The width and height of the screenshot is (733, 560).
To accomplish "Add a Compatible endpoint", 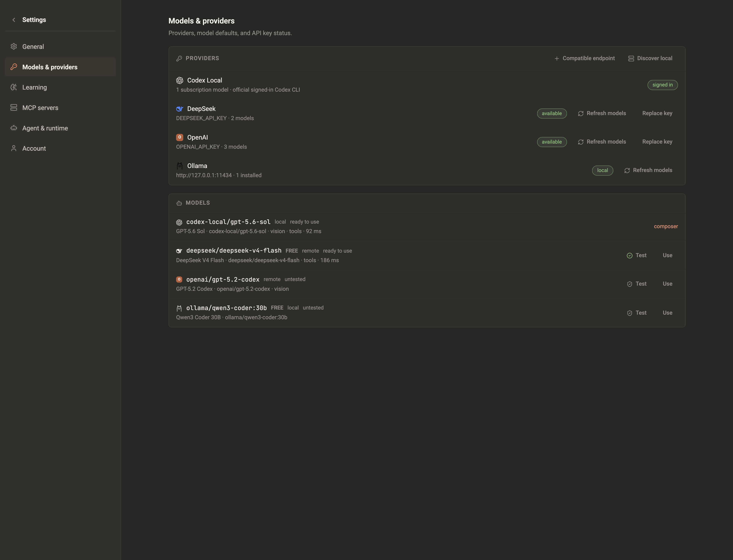I will pyautogui.click(x=584, y=58).
